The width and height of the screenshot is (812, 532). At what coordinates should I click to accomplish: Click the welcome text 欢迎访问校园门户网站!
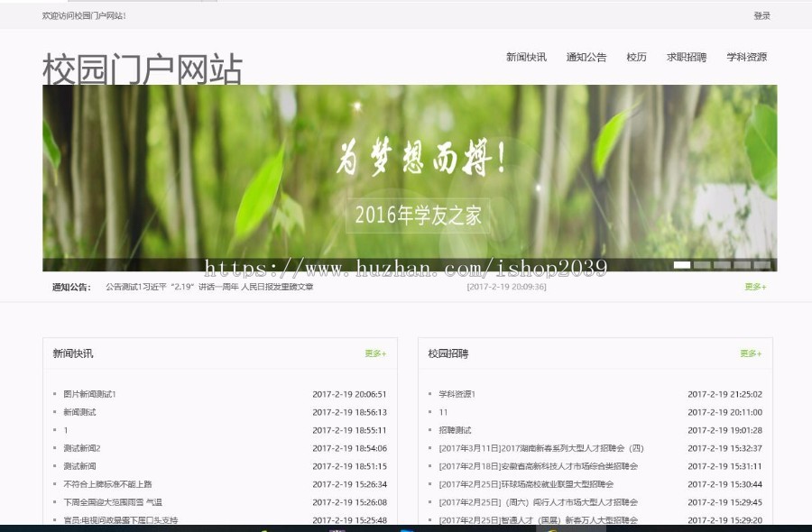coord(84,16)
